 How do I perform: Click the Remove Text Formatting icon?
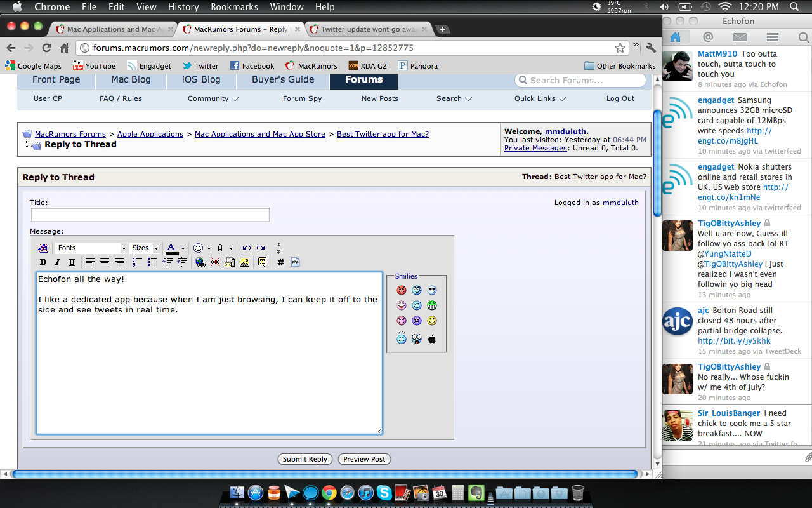[x=43, y=248]
